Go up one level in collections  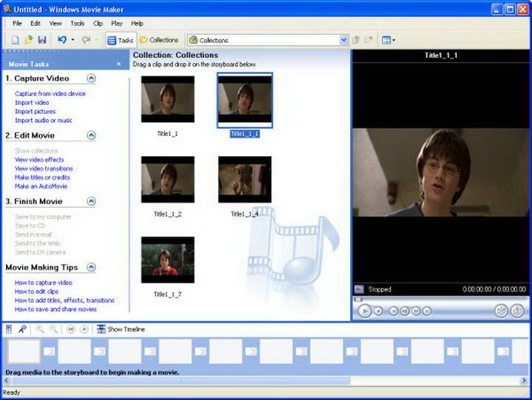[x=356, y=40]
